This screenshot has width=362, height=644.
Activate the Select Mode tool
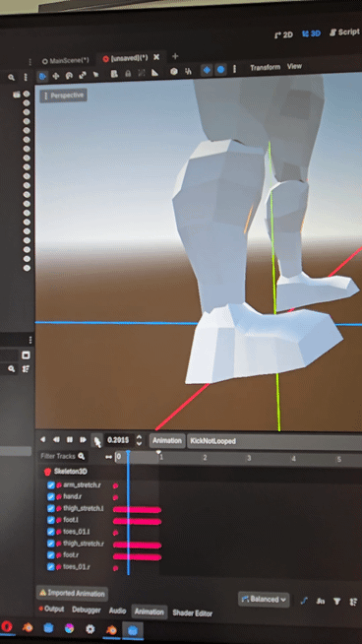pyautogui.click(x=42, y=76)
